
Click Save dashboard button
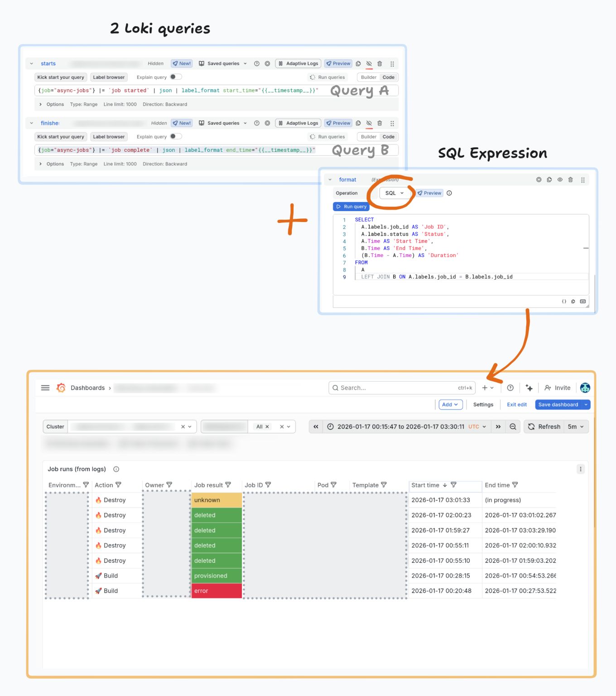558,404
